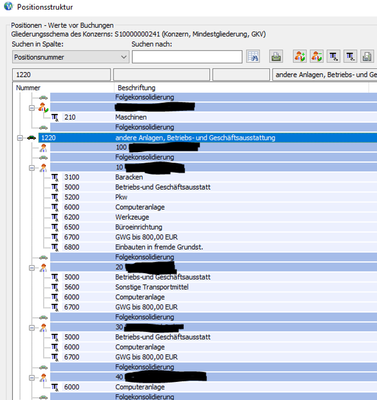This screenshot has width=377, height=400.
Task: Click the collapse companies icon with minus
Action: tap(316, 57)
